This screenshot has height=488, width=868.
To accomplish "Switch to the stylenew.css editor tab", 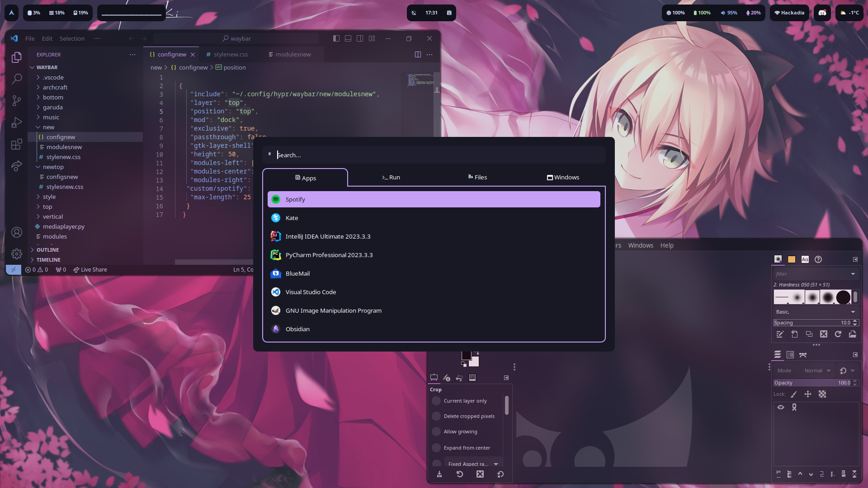I will (231, 54).
